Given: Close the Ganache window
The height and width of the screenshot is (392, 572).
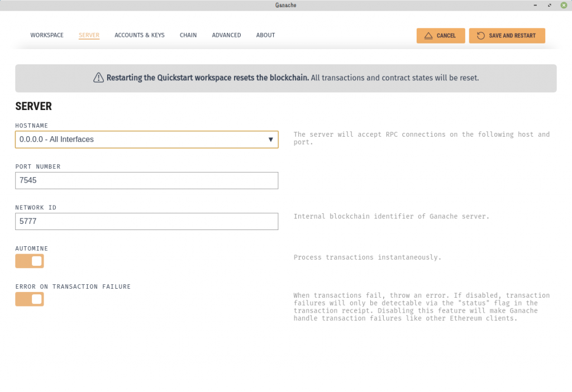Looking at the screenshot, I should (564, 5).
